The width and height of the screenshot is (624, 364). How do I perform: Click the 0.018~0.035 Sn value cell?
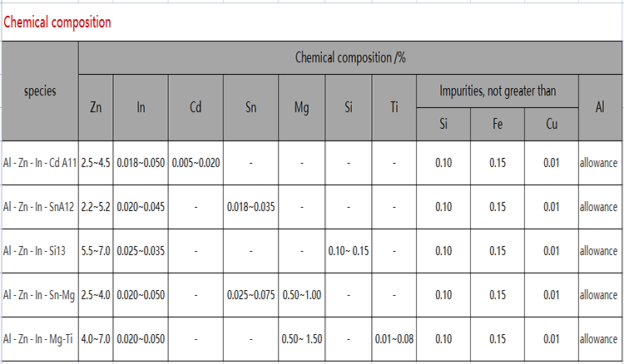[x=251, y=207]
